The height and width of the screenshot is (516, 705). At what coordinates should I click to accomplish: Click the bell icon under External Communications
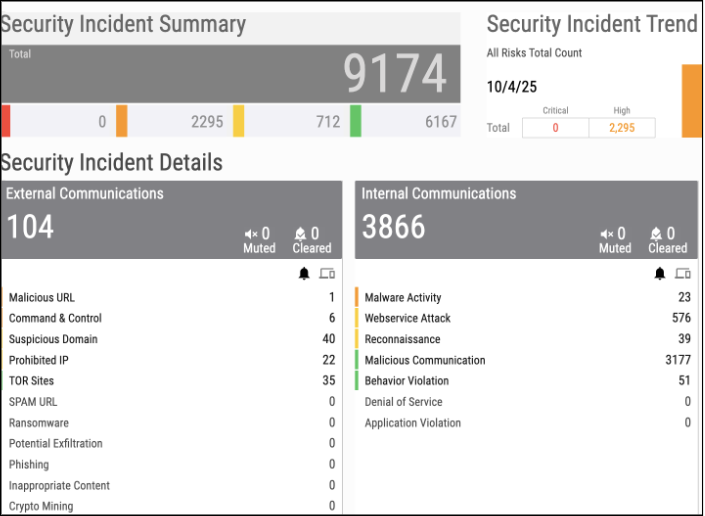(x=304, y=273)
